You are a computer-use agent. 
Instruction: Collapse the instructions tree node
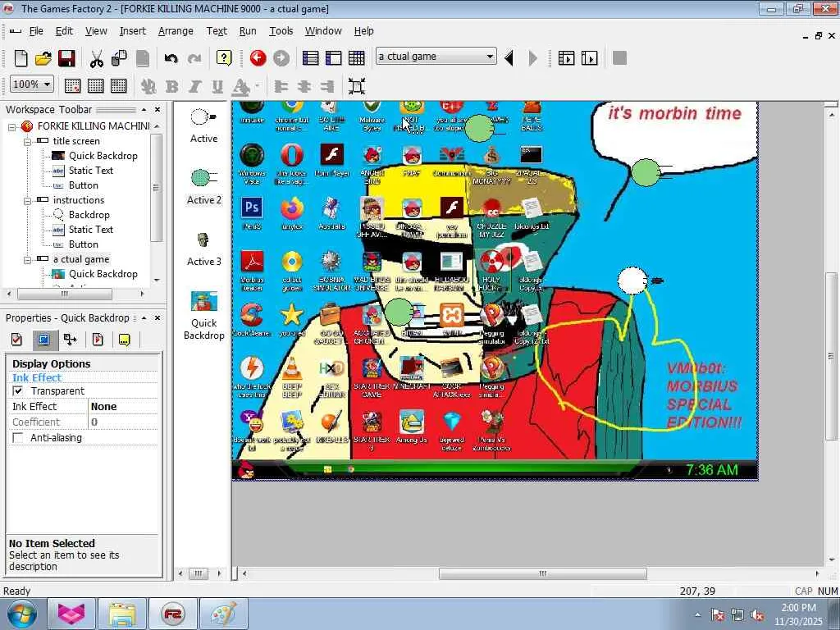pyautogui.click(x=27, y=201)
